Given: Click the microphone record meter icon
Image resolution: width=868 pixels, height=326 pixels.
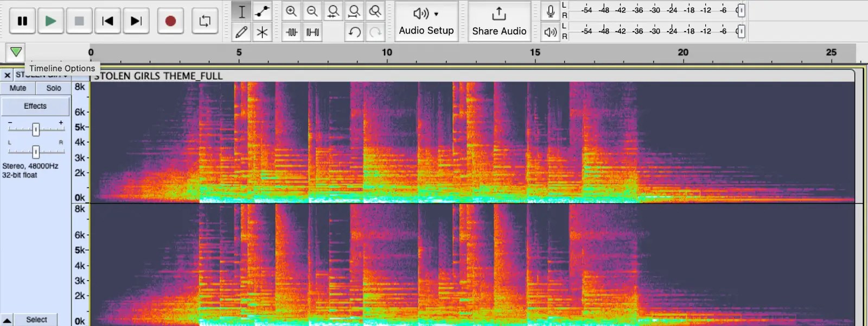Looking at the screenshot, I should click(550, 11).
